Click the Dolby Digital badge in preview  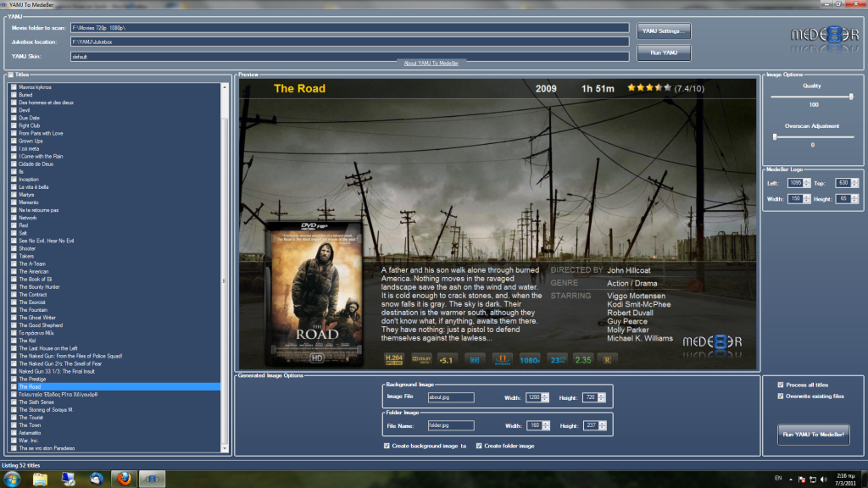421,359
